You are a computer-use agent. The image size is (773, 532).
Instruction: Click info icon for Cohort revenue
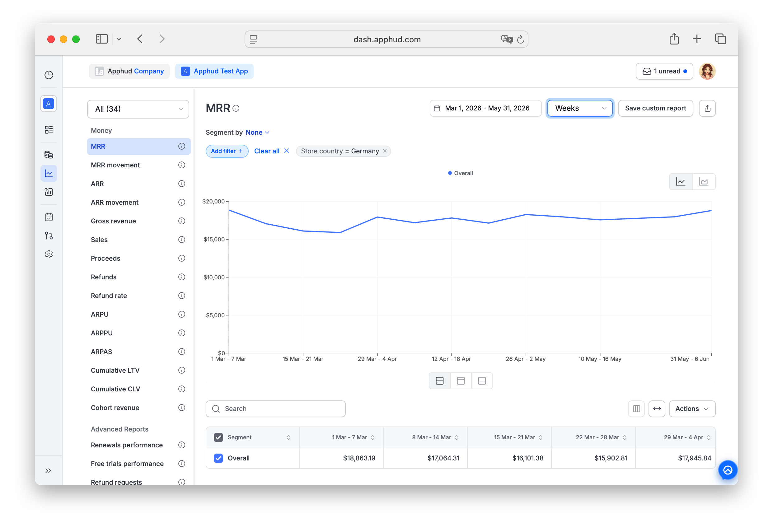pyautogui.click(x=182, y=408)
